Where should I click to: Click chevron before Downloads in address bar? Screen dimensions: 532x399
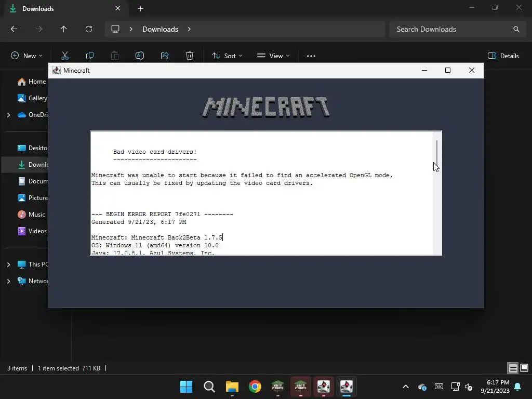click(x=131, y=29)
